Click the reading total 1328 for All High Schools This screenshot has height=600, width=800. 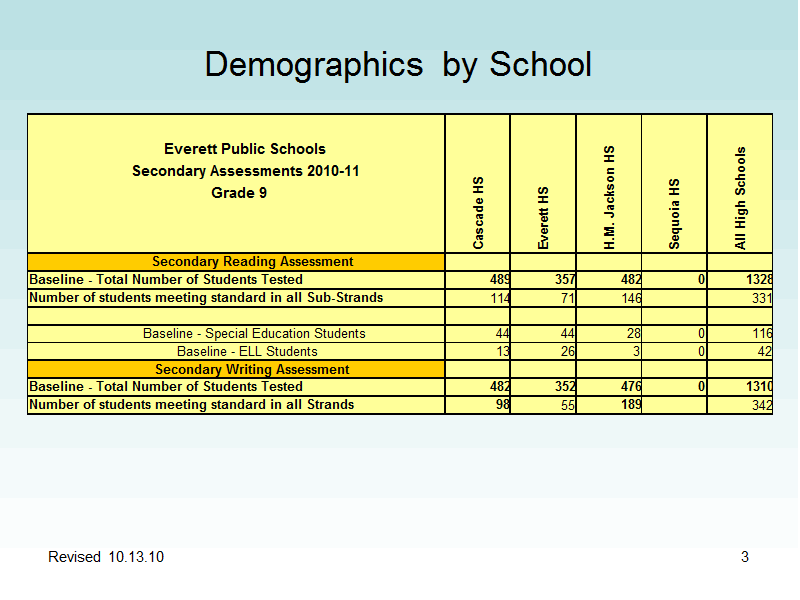click(759, 280)
